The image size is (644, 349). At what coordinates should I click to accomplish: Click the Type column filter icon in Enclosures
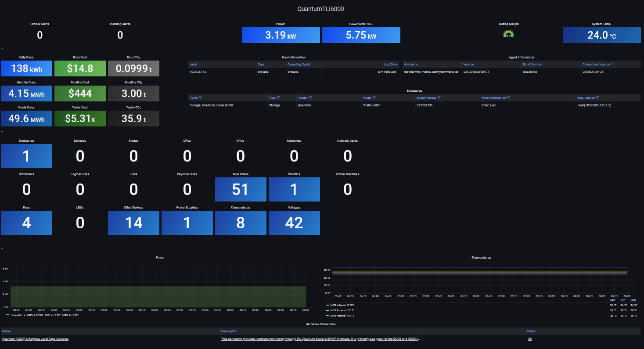tap(278, 98)
